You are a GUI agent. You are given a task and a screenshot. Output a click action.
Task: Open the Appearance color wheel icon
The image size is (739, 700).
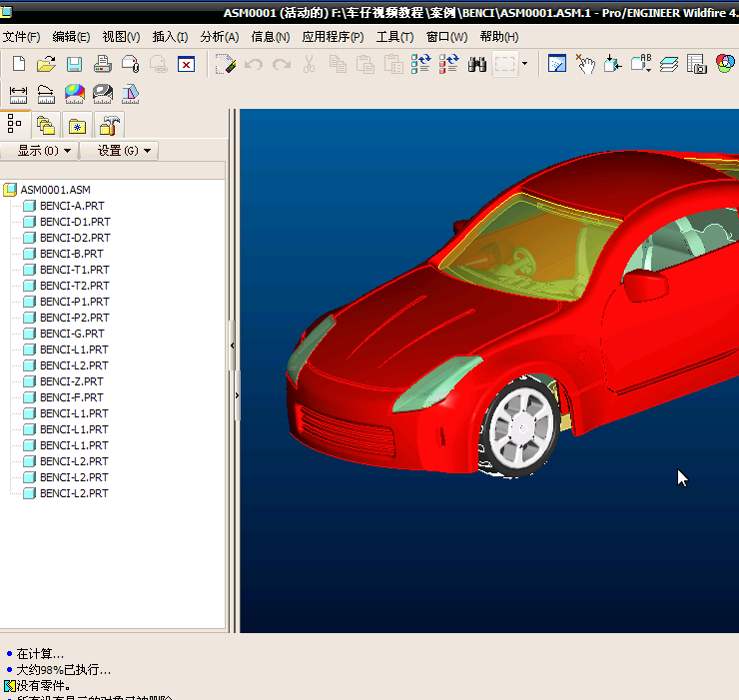(725, 64)
